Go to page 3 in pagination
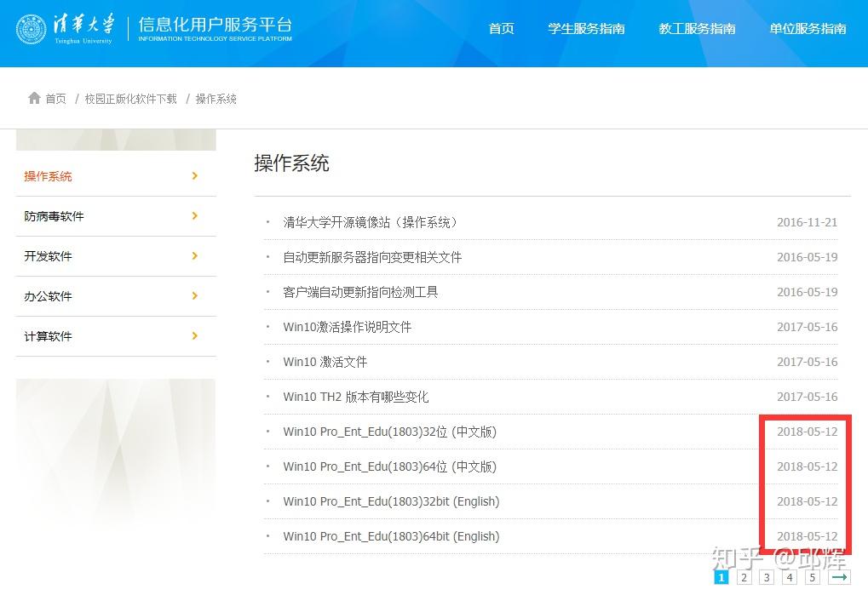The height and width of the screenshot is (595, 868). (767, 577)
